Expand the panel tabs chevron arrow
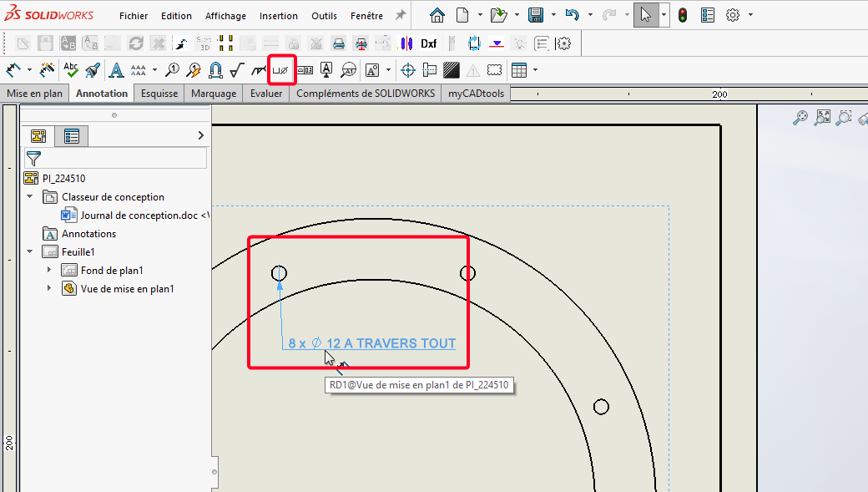This screenshot has height=492, width=868. pos(201,136)
